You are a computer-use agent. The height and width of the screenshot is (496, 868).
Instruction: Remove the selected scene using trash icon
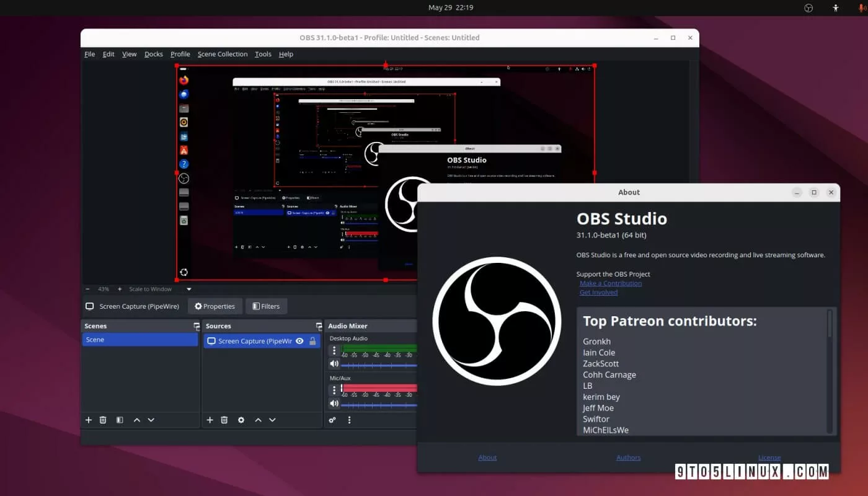(x=103, y=420)
